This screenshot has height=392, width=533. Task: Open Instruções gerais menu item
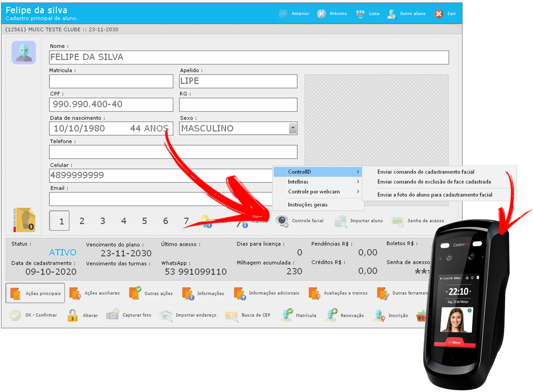point(308,205)
